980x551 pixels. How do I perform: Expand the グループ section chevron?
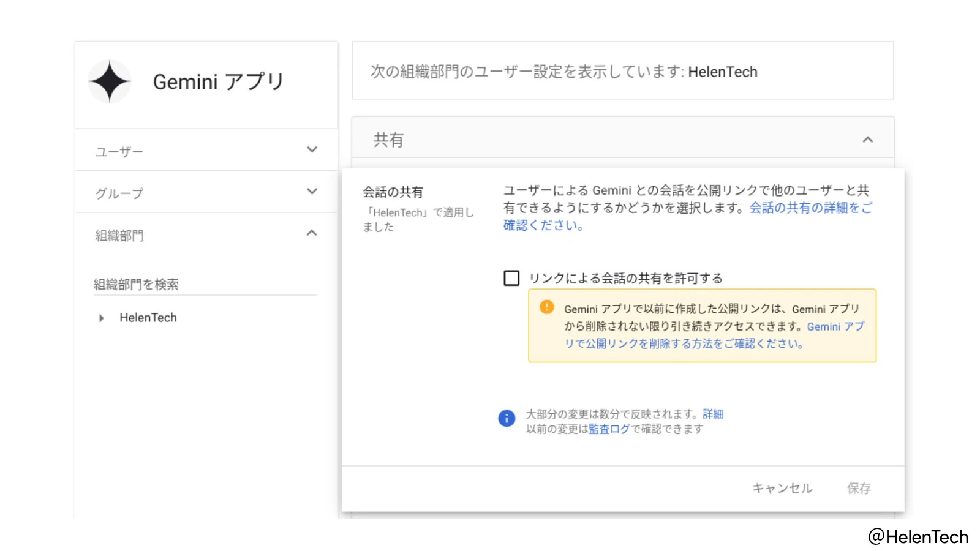[312, 192]
